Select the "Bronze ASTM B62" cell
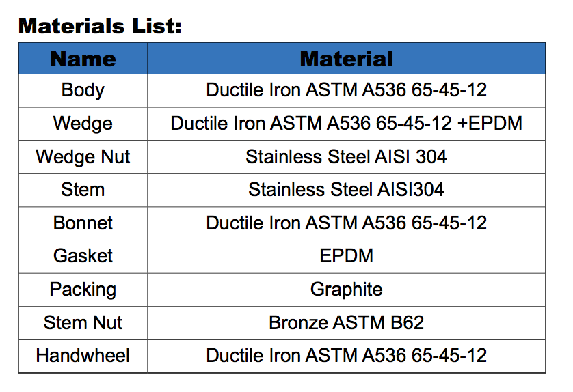573x392 pixels. [x=346, y=322]
